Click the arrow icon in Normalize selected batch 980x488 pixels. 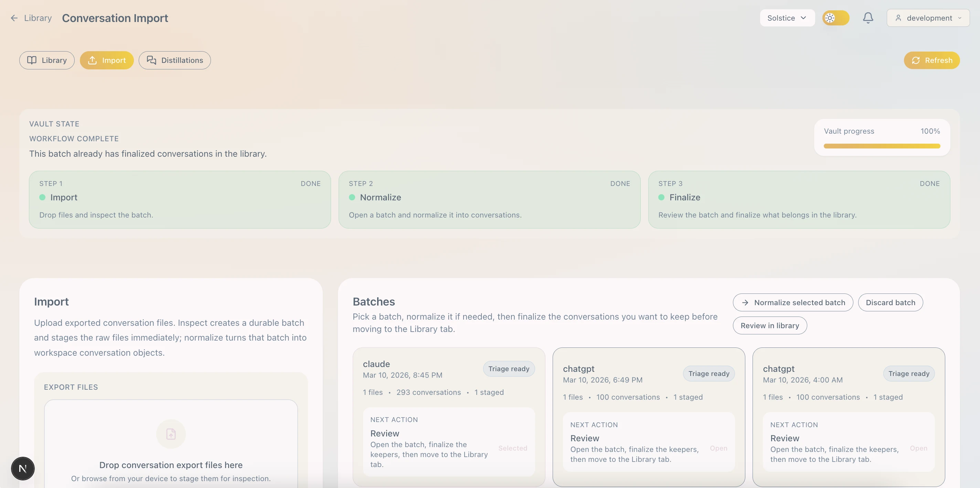745,302
